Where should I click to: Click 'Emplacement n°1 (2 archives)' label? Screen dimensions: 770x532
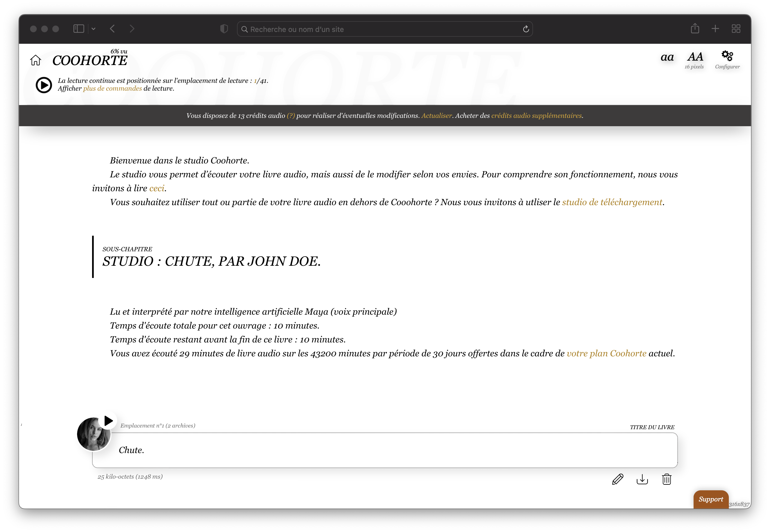[158, 426]
